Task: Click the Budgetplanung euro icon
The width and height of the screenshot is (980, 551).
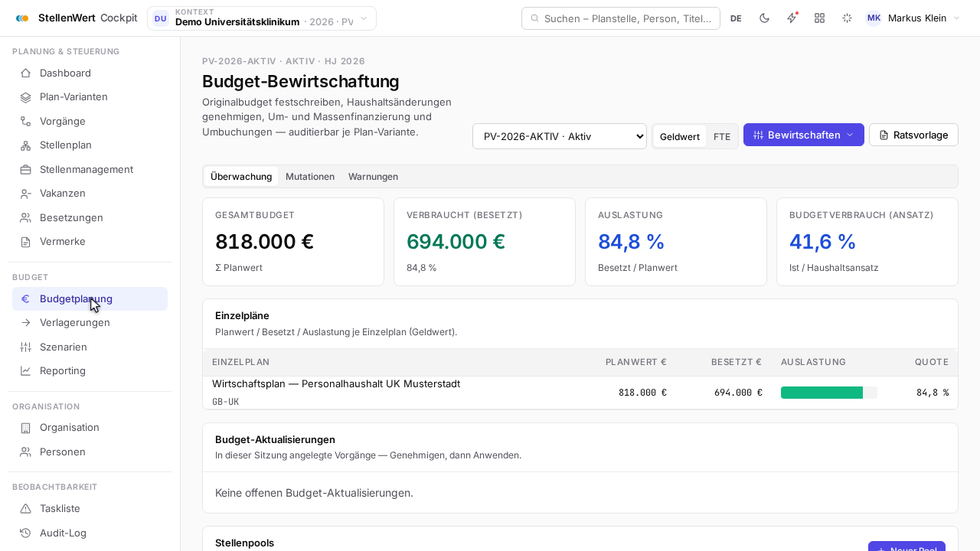Action: (25, 299)
